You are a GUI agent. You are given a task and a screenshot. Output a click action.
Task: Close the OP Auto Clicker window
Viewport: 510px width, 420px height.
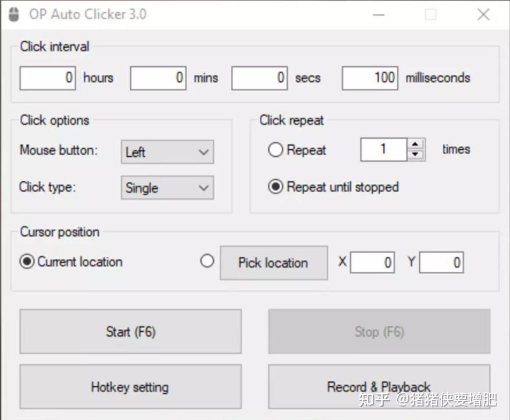(x=483, y=15)
